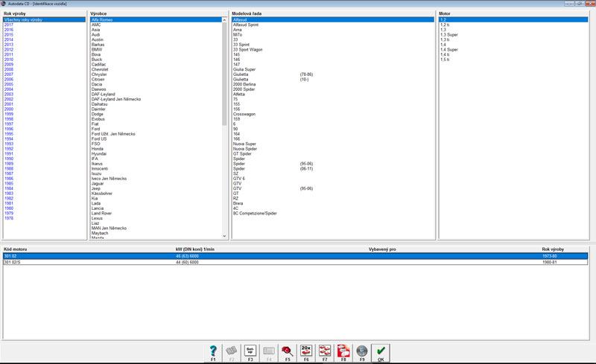Select Giulietta (78-86) model
This screenshot has width=596, height=364.
(273, 74)
